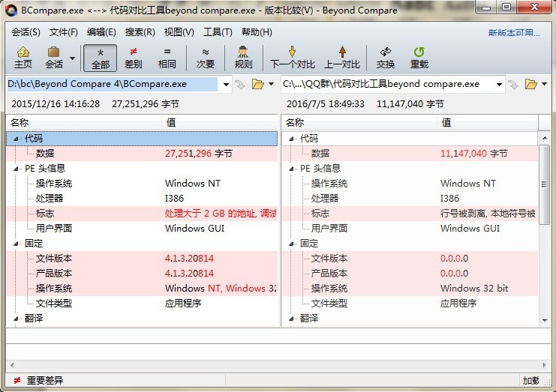Screen dimensions: 556x392
Task: Click the horizontal scrollbar right arrow
Action: pos(544,365)
